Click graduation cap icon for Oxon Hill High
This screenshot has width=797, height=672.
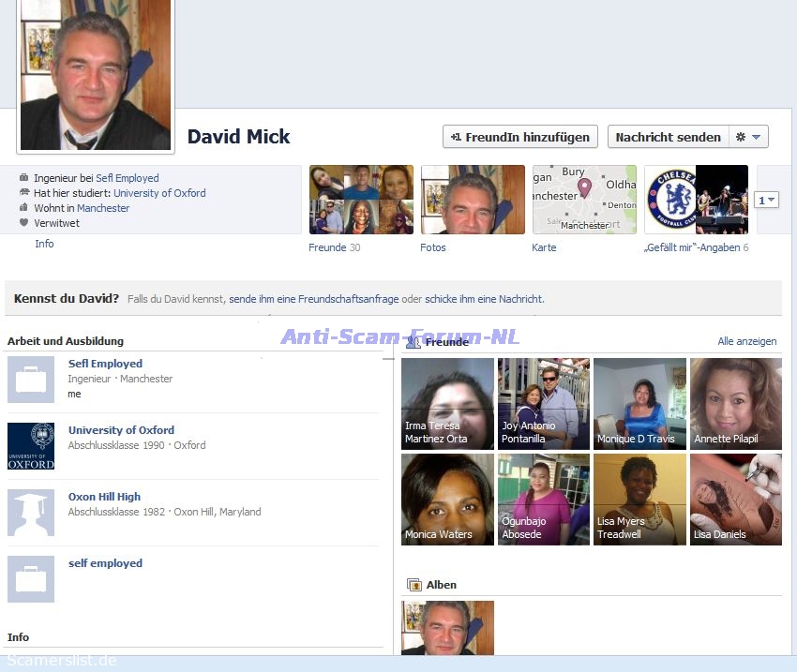coord(31,513)
